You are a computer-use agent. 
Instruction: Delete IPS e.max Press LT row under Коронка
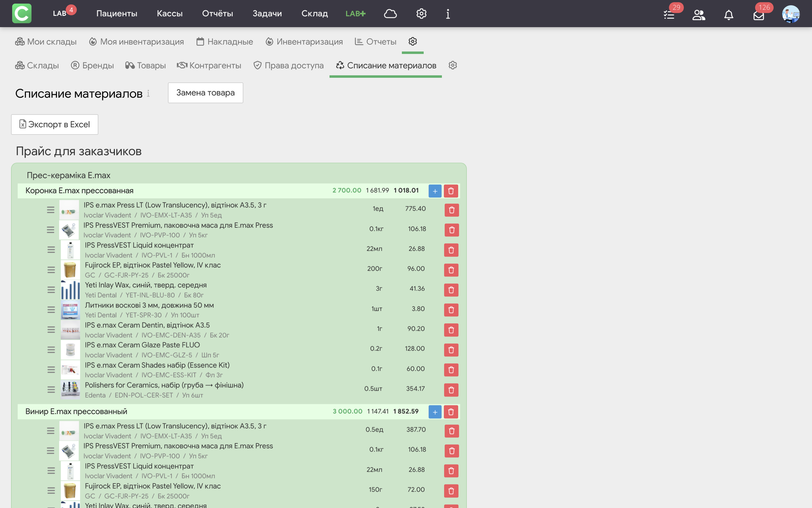(x=452, y=210)
